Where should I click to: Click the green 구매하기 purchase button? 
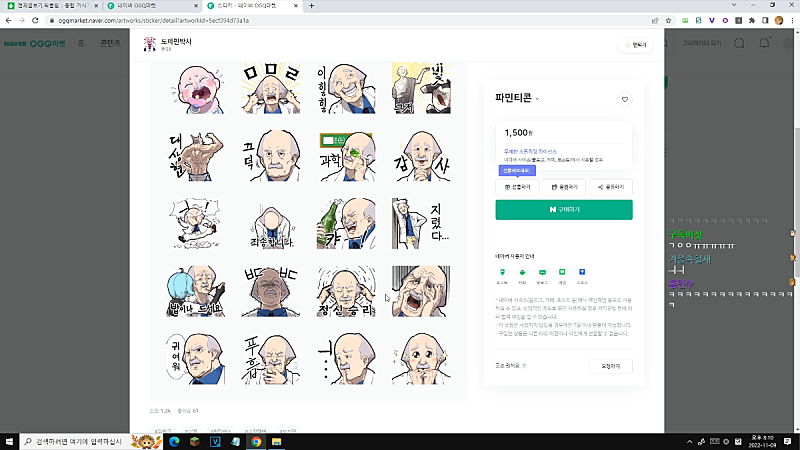click(x=564, y=210)
